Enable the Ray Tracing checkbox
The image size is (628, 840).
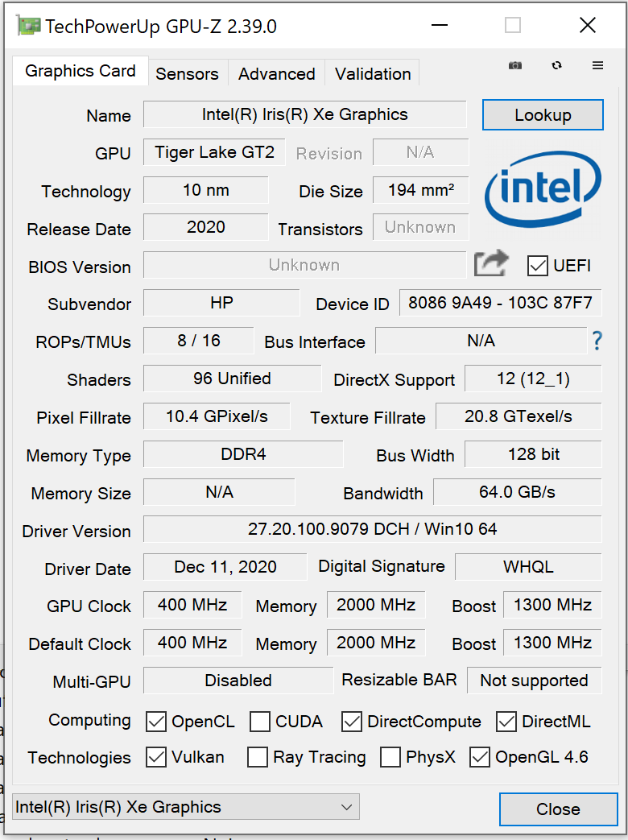[x=258, y=758]
